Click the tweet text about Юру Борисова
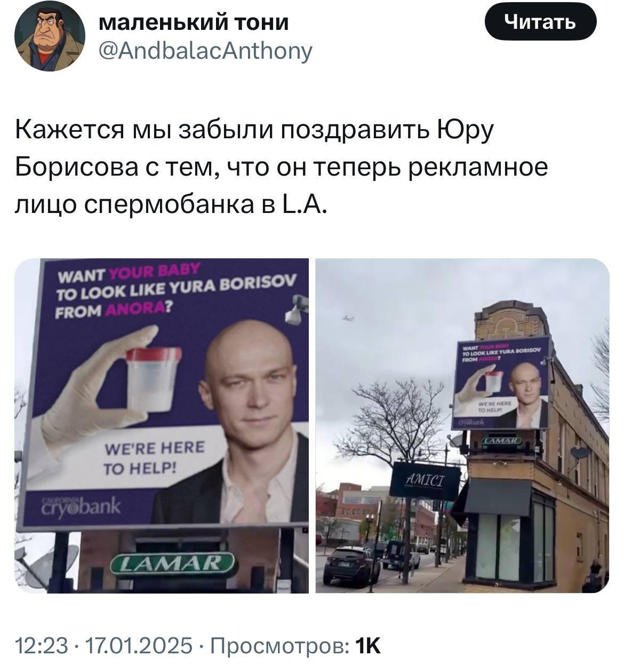 [x=281, y=167]
